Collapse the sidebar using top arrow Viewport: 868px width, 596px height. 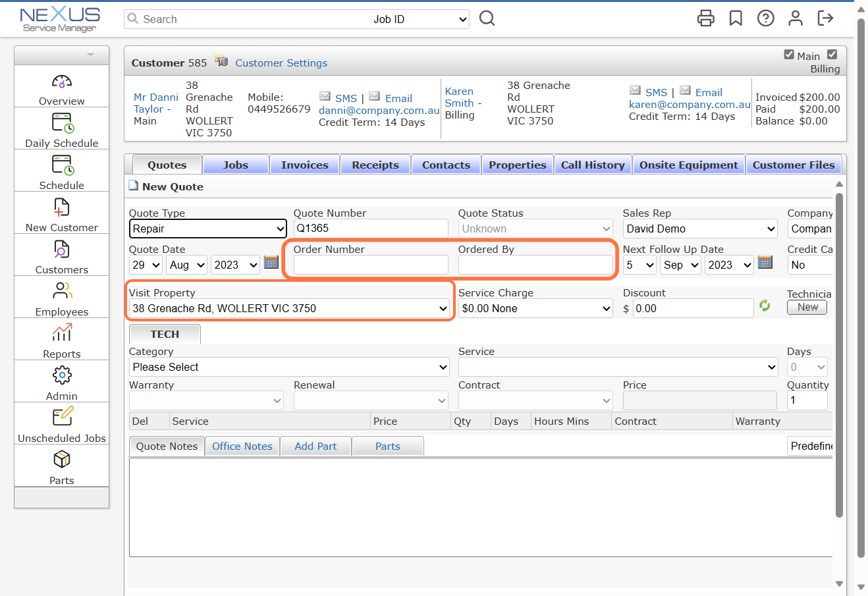coord(90,55)
